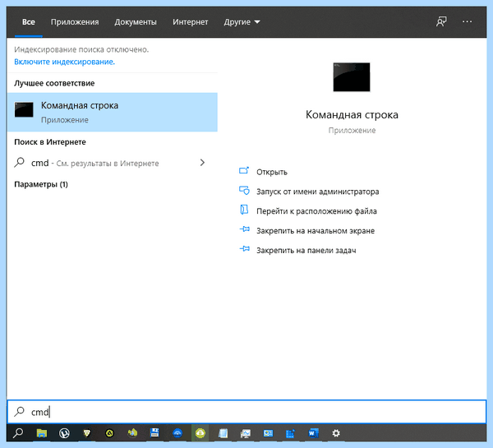Open the three-dots options menu
The image size is (493, 448).
click(x=467, y=21)
